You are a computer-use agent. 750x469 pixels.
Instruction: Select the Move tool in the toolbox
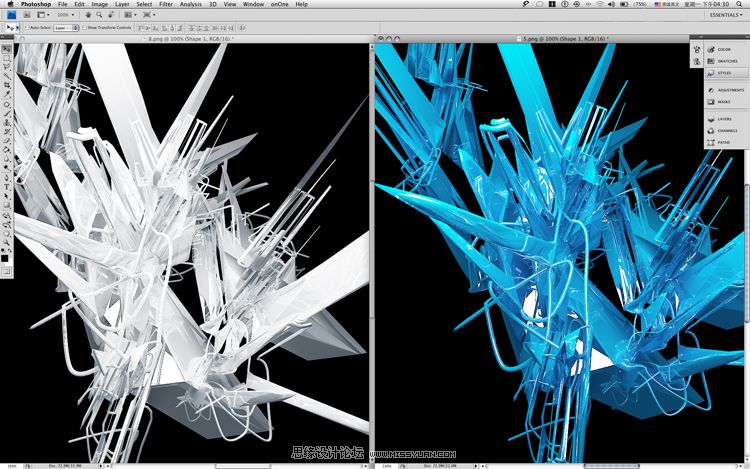tap(6, 49)
